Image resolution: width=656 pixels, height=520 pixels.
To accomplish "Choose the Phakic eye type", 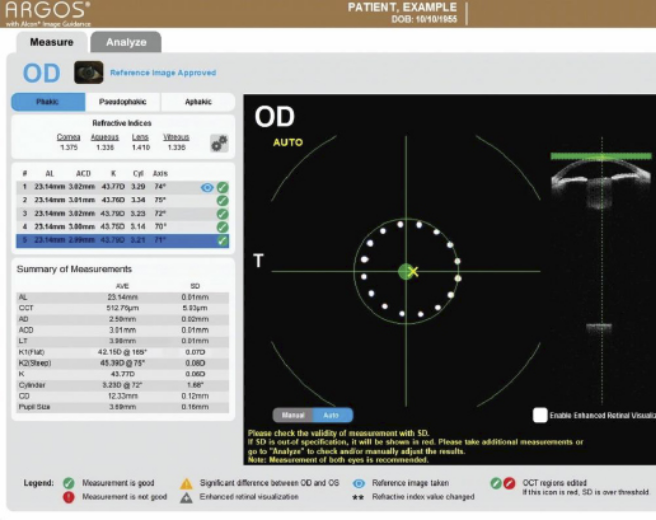I will click(x=48, y=102).
